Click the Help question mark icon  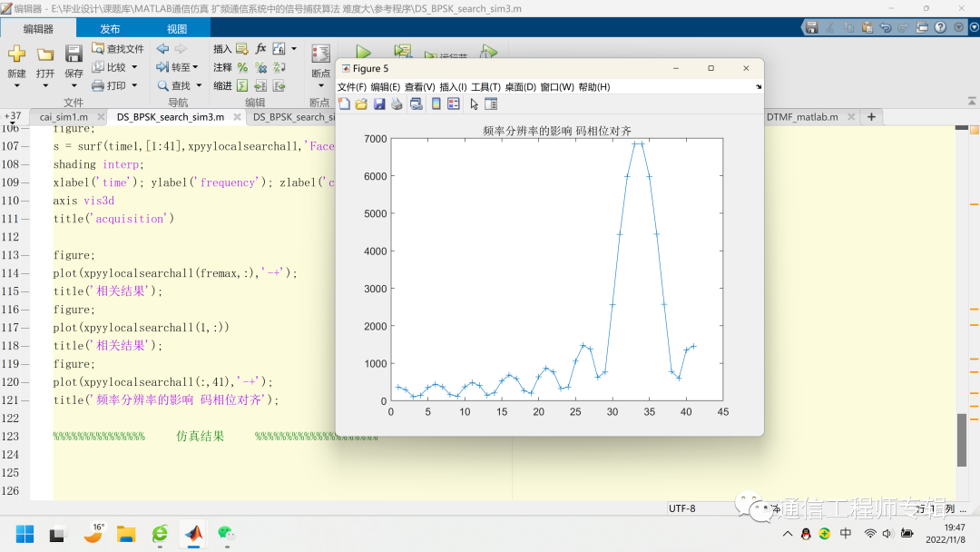pyautogui.click(x=941, y=27)
